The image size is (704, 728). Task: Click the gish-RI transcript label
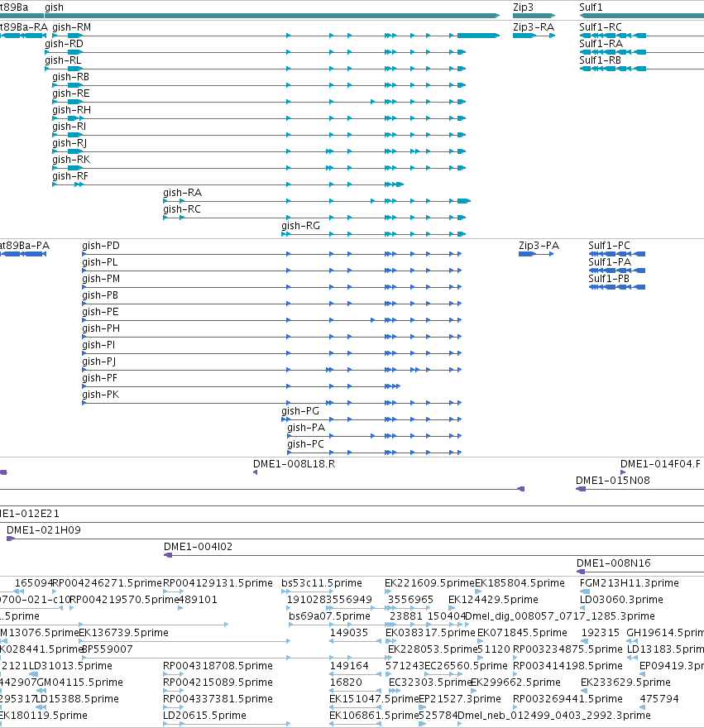coord(69,127)
